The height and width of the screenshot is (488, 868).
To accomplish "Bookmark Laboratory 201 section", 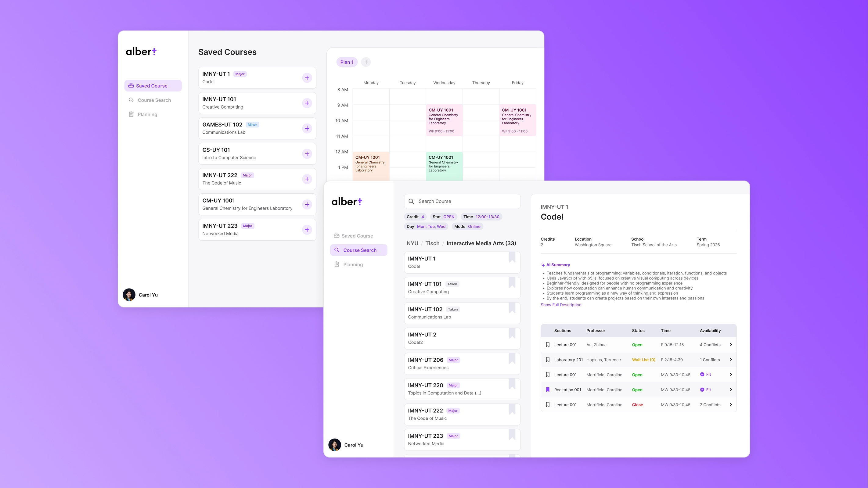I will pos(548,360).
